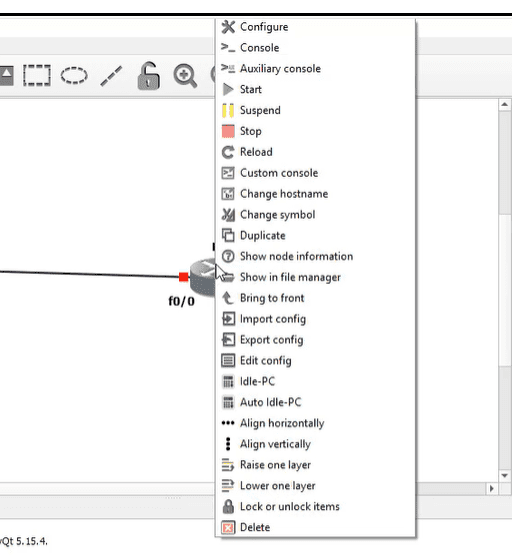Click the red f0/0 link status square
This screenshot has width=512, height=557.
184,277
